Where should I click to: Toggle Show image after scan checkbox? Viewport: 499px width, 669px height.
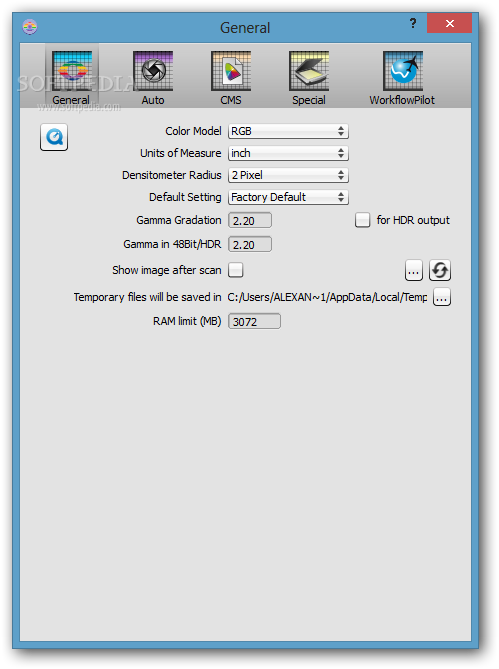tap(235, 270)
